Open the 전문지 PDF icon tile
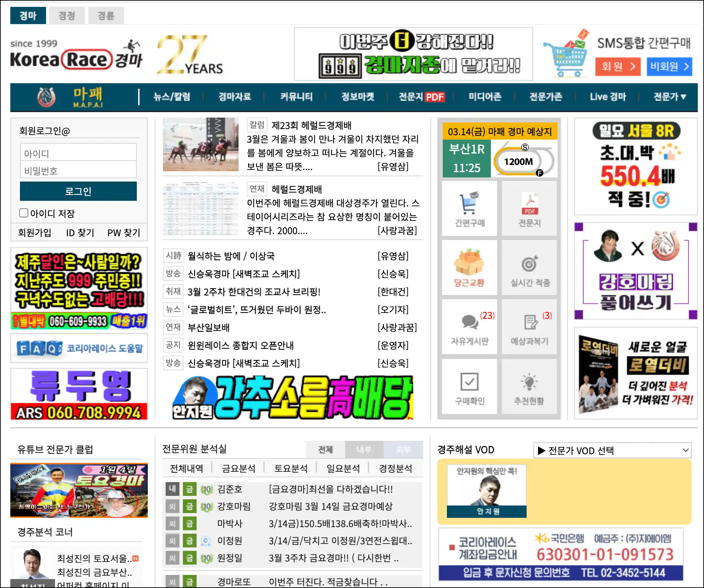 (529, 209)
